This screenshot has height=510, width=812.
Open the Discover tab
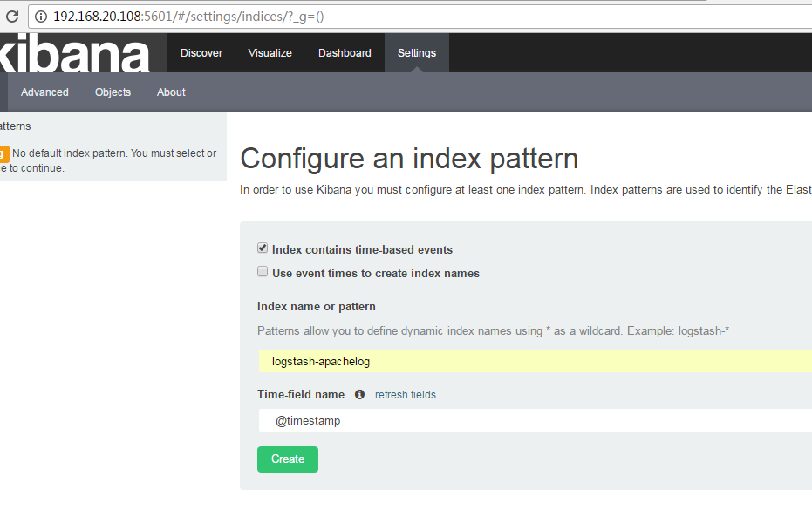(201, 53)
